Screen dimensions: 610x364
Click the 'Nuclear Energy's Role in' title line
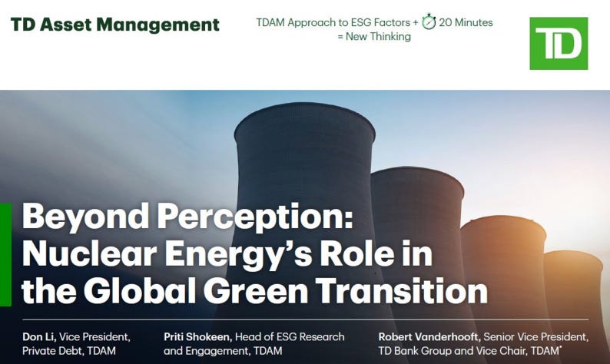227,254
